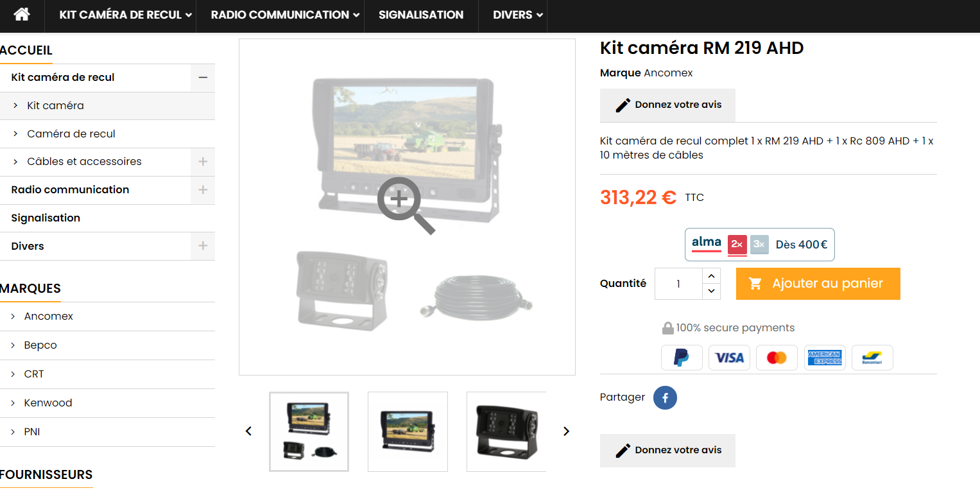Collapse the Kit caméra de recul category
Viewport: 980px width, 495px height.
coord(203,78)
